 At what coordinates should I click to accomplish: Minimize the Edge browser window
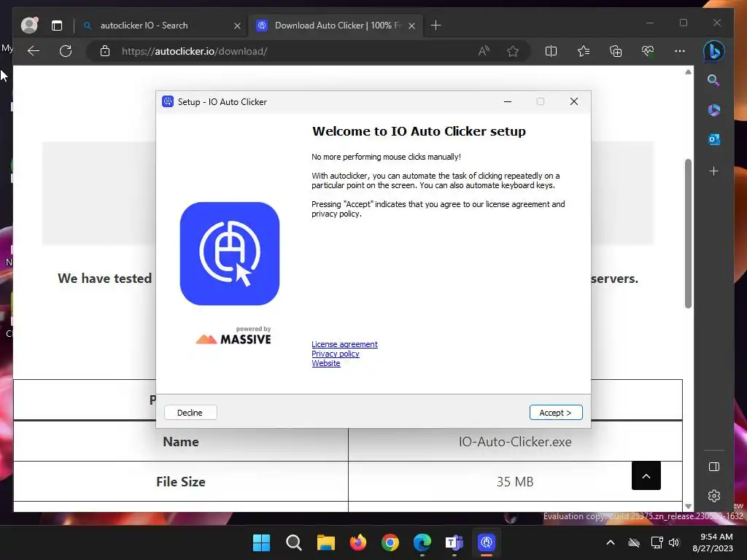[x=650, y=23]
